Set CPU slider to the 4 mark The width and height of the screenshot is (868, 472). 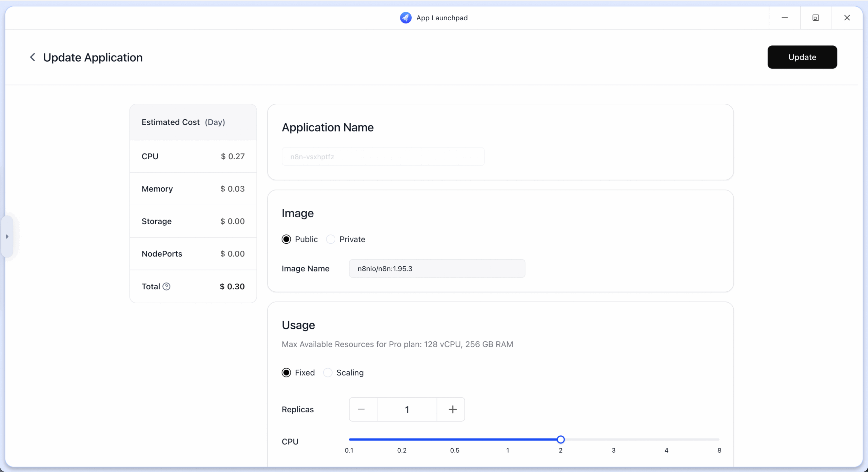666,439
